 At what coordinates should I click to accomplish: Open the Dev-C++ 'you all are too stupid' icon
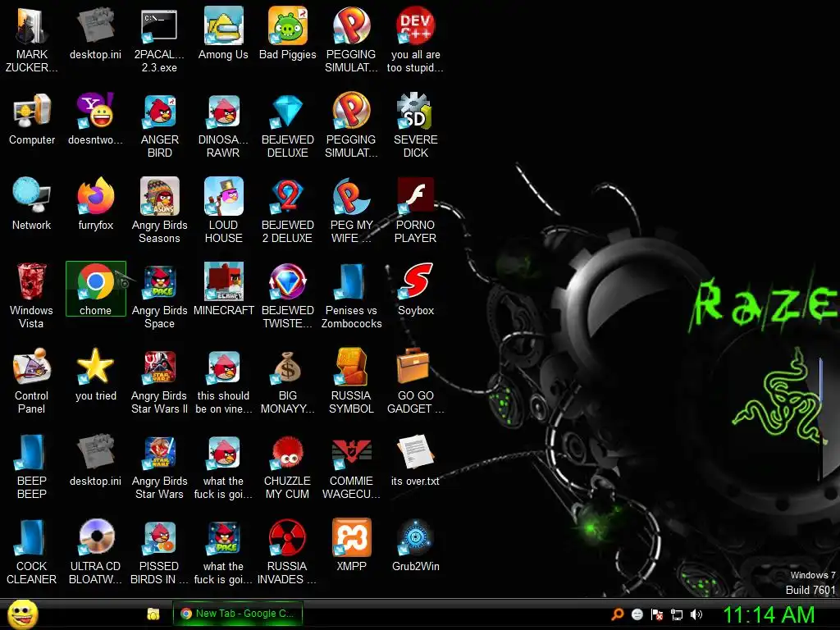click(x=415, y=39)
